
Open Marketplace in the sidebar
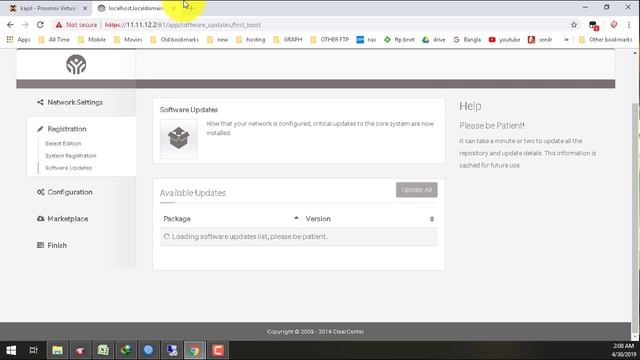click(x=62, y=219)
